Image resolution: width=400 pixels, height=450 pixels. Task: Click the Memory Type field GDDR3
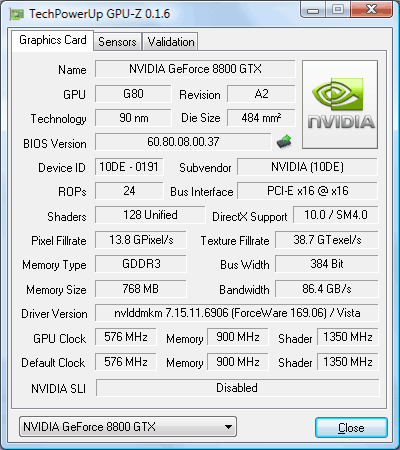point(141,264)
